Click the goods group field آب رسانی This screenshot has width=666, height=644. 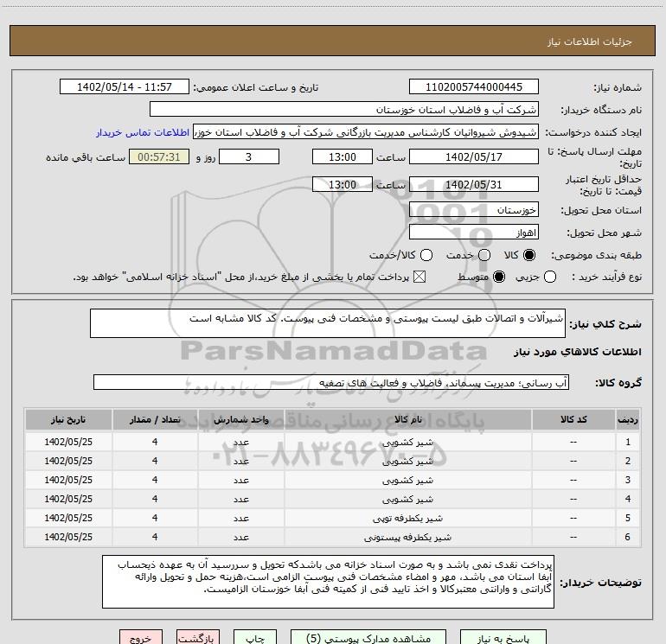point(331,382)
